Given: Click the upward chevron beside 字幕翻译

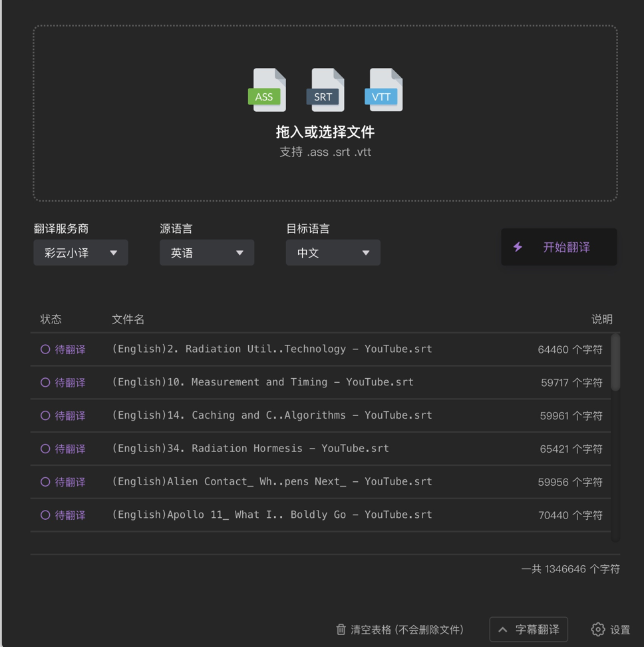Looking at the screenshot, I should pos(503,629).
